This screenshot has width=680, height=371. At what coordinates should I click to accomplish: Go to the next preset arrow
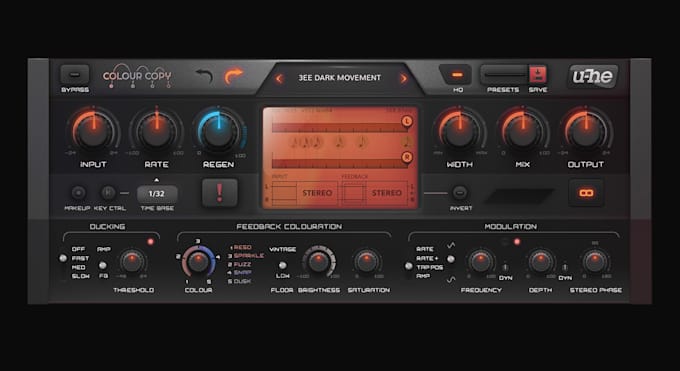point(403,79)
